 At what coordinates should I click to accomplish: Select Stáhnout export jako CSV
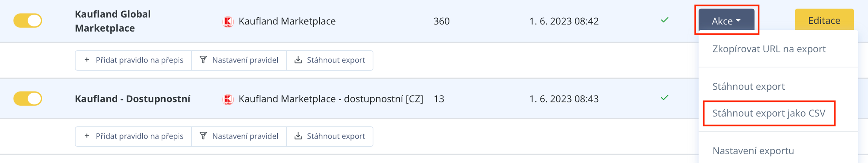click(x=769, y=113)
